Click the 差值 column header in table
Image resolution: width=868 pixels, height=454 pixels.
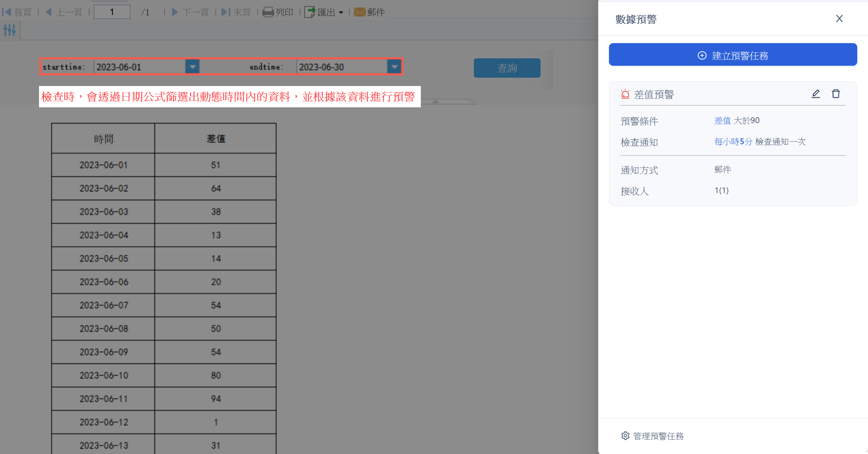click(215, 138)
